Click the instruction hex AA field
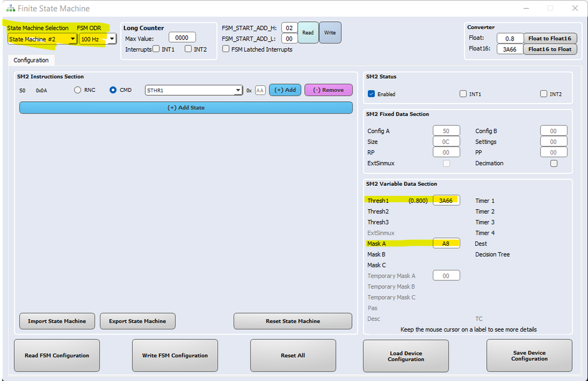This screenshot has height=381, width=588. coord(260,91)
